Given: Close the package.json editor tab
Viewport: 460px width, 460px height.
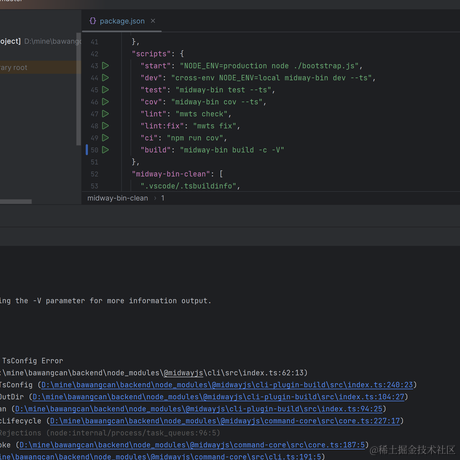Looking at the screenshot, I should click(x=153, y=21).
